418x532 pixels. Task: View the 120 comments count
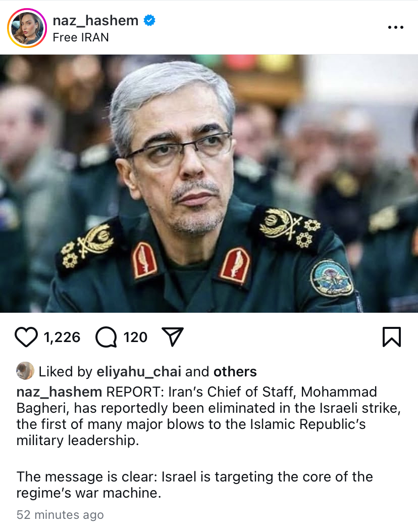[135, 337]
